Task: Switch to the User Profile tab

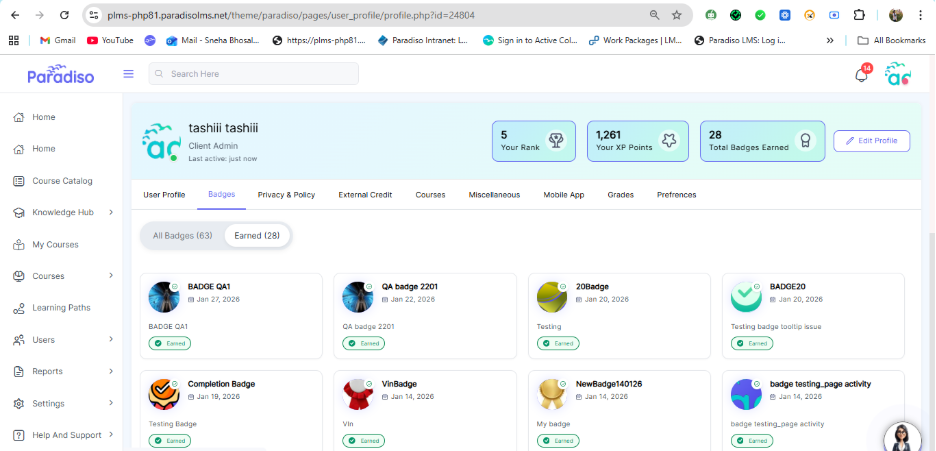Action: 164,195
